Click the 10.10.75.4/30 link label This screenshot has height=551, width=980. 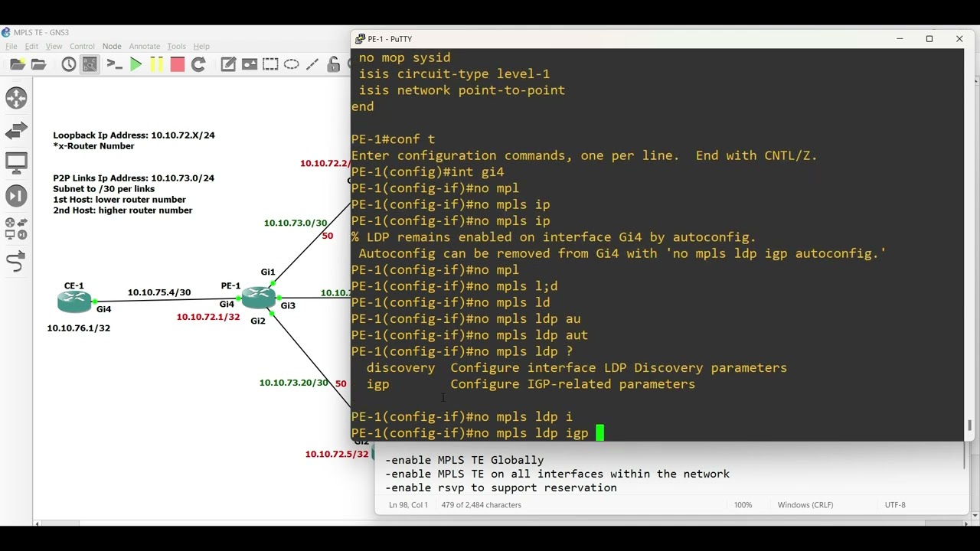point(159,292)
